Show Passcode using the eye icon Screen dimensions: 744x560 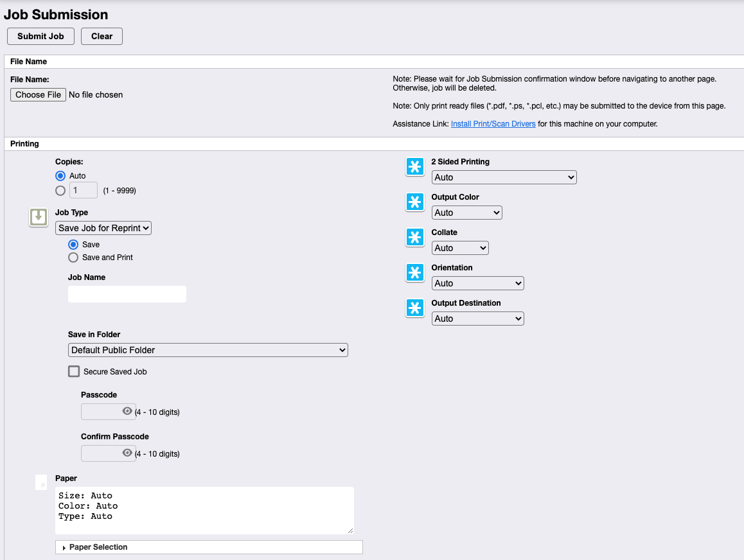click(x=127, y=411)
